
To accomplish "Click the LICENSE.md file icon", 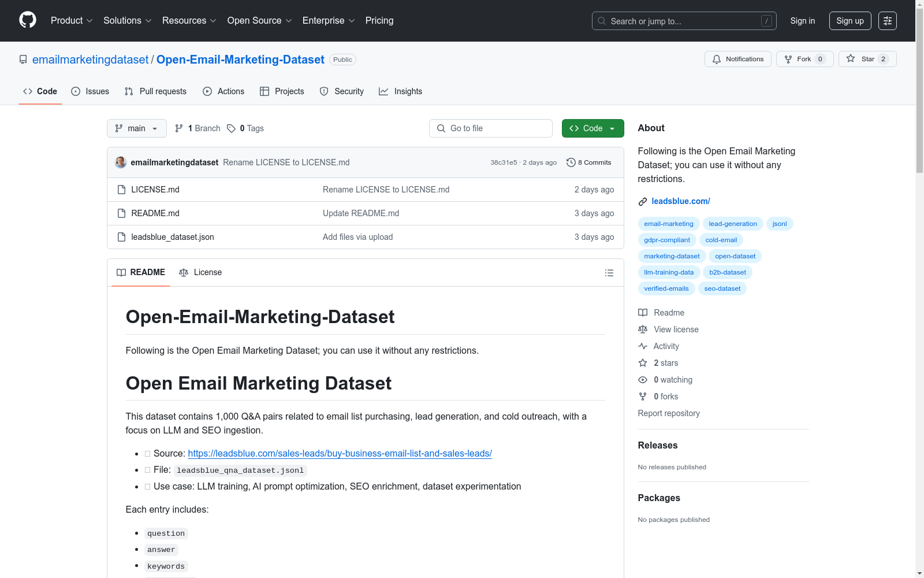I will (121, 190).
